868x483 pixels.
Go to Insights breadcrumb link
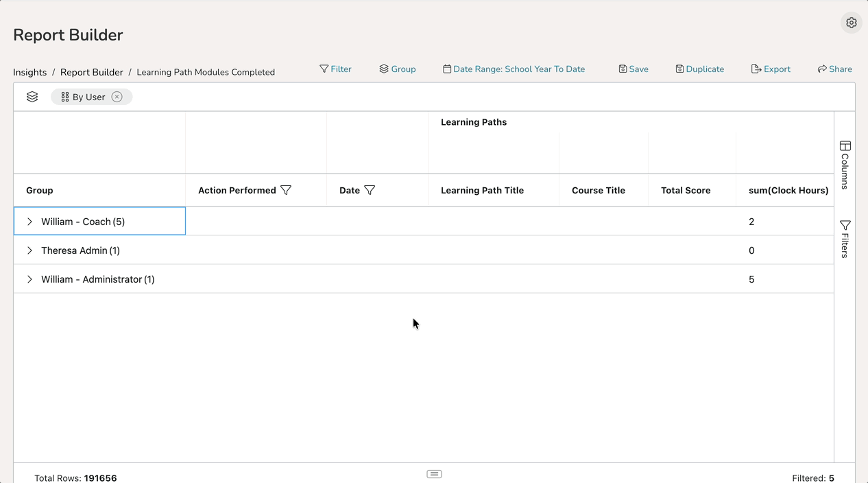29,72
